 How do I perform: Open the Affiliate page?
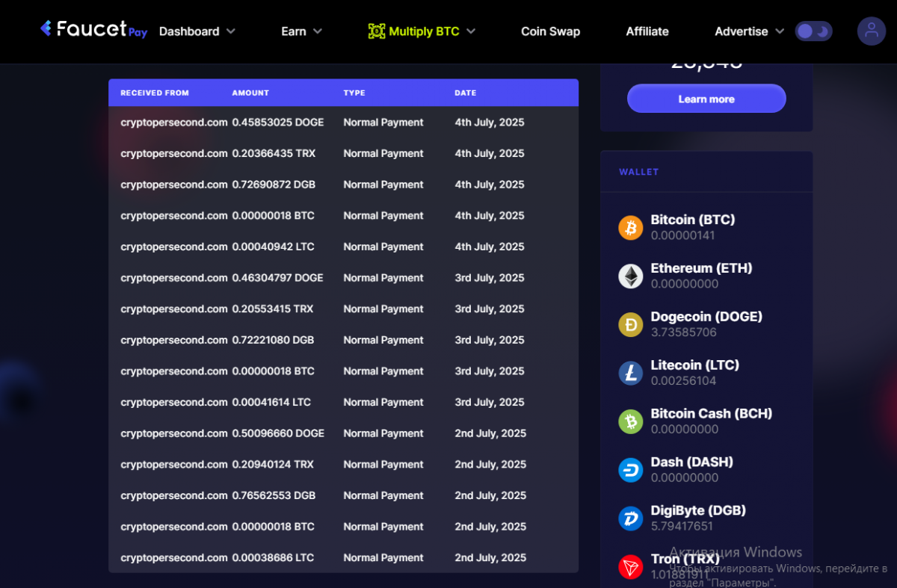647,31
